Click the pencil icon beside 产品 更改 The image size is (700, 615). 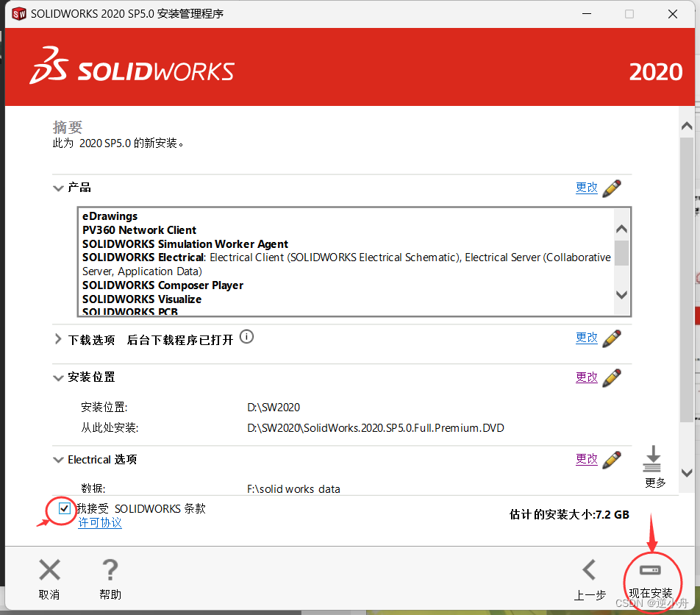612,188
